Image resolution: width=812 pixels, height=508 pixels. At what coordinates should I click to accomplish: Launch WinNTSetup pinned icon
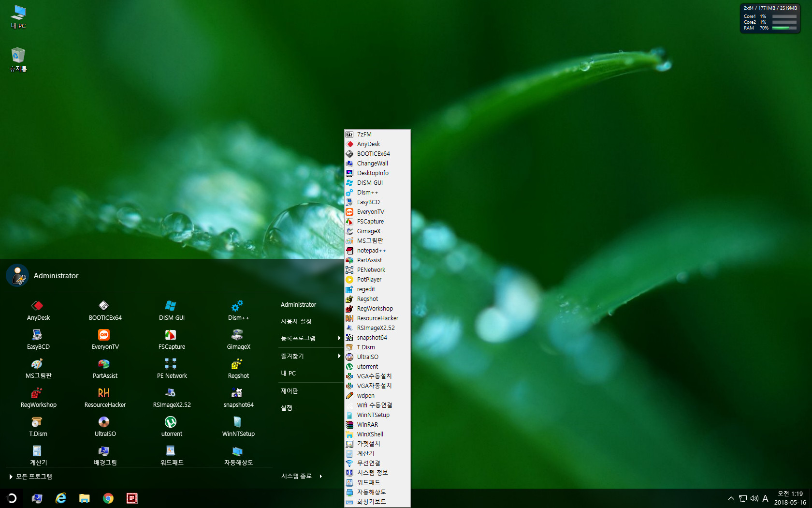[238, 427]
